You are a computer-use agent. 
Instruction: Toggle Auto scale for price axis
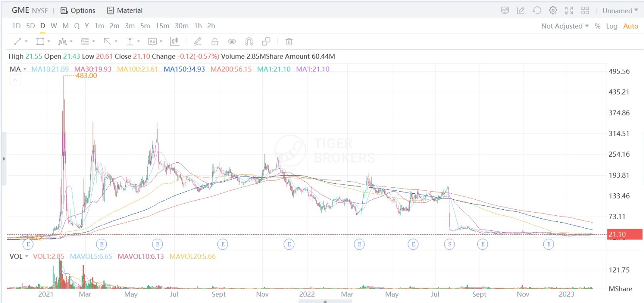(x=631, y=26)
